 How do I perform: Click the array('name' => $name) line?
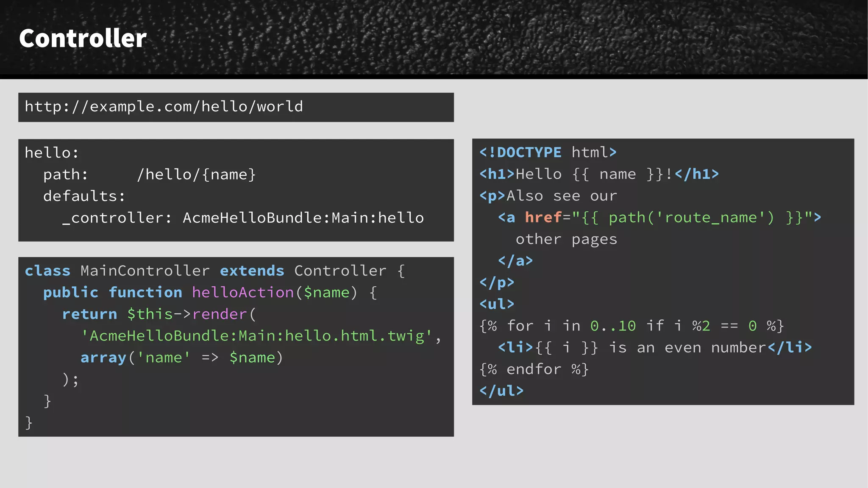pyautogui.click(x=182, y=358)
